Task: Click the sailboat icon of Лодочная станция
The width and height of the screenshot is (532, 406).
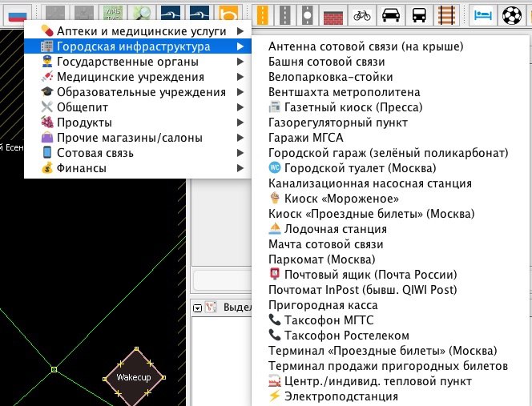Action: [275, 228]
